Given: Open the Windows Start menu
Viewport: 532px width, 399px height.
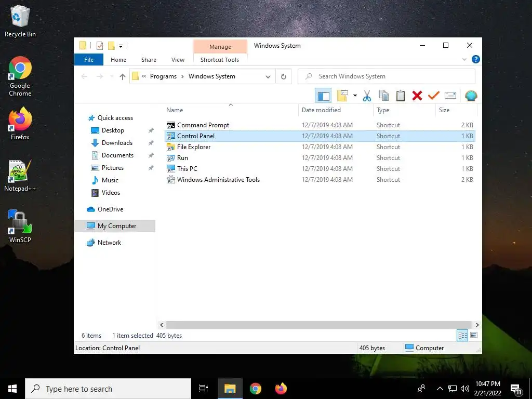Looking at the screenshot, I should (12, 389).
